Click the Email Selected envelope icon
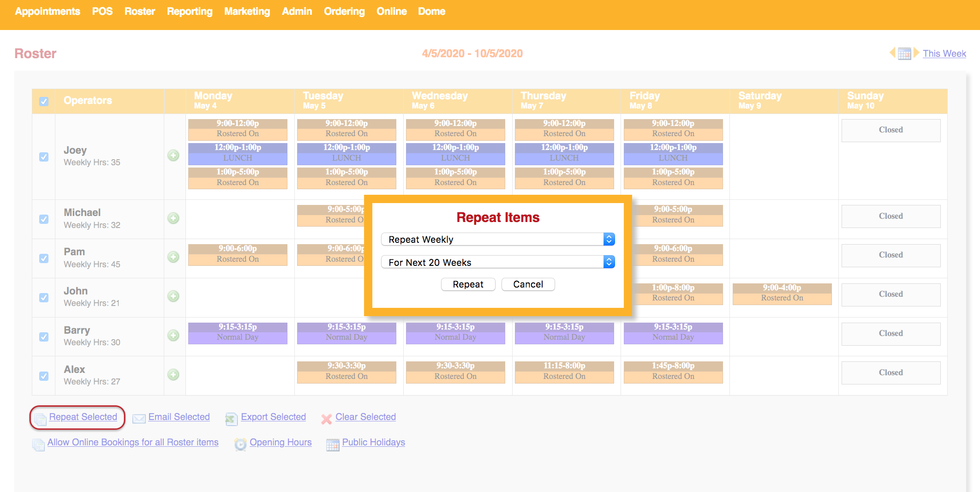The image size is (980, 492). tap(139, 418)
